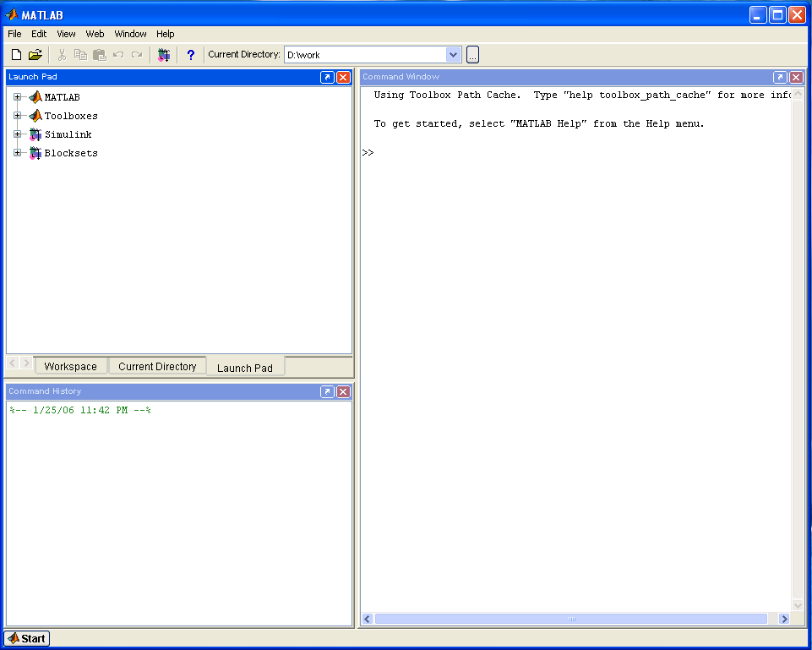The width and height of the screenshot is (812, 650).
Task: Switch to the Workspace tab
Action: tap(70, 366)
